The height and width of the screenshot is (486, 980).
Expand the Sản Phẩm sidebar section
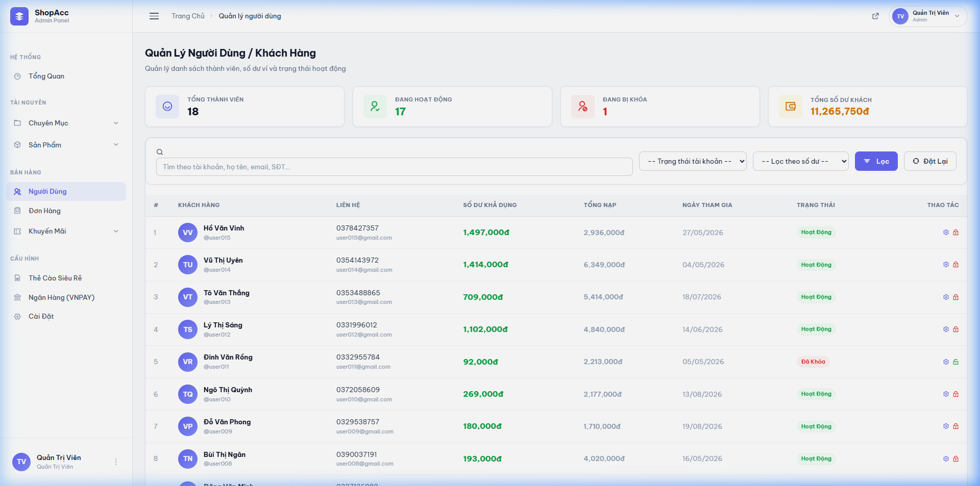click(x=66, y=145)
